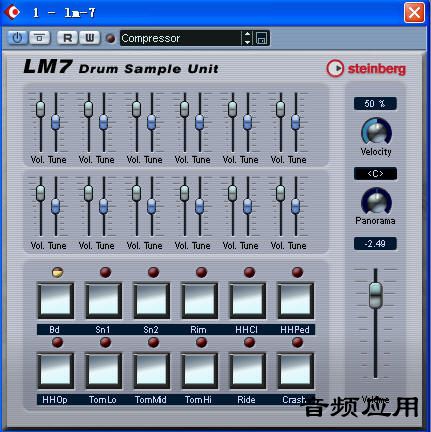
Task: Select the LED above HHPed pad
Action: tap(297, 272)
